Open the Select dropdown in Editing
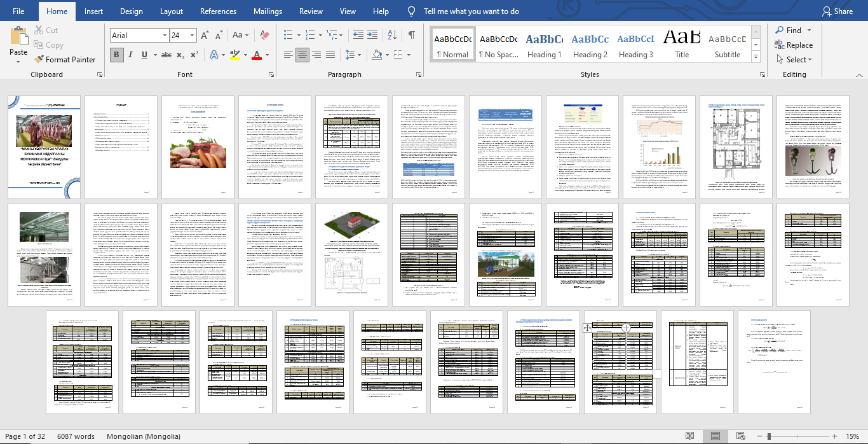Image resolution: width=868 pixels, height=444 pixels. (x=794, y=60)
